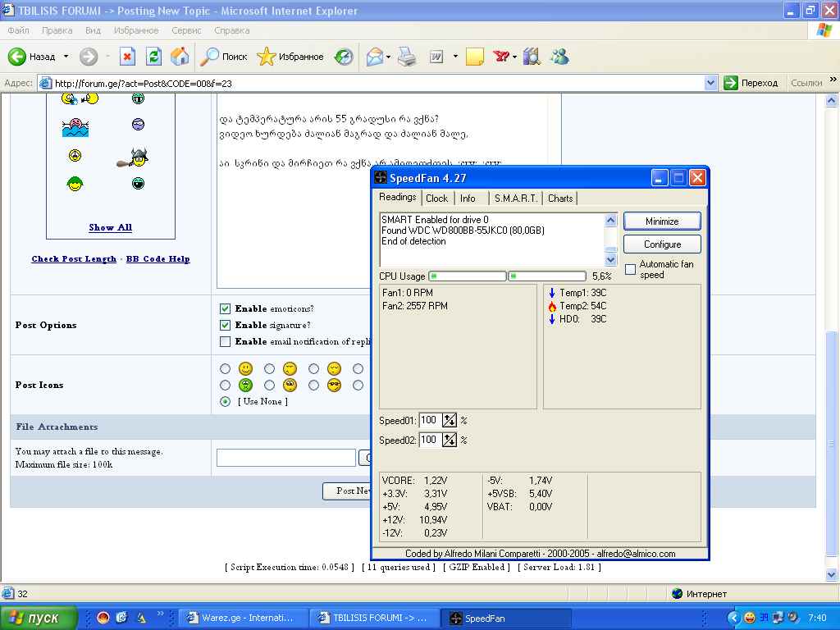
Task: Click the SpeedFan log scroll down arrow
Action: coord(610,260)
